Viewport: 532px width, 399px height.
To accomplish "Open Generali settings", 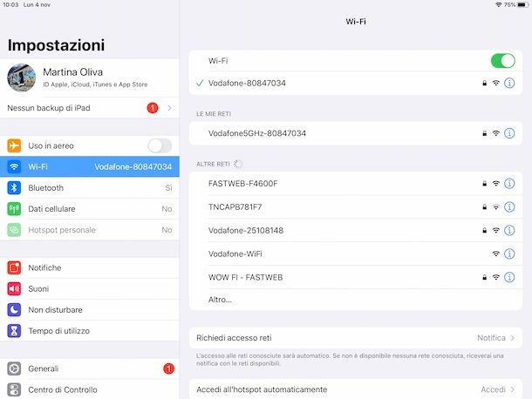I will pos(90,369).
